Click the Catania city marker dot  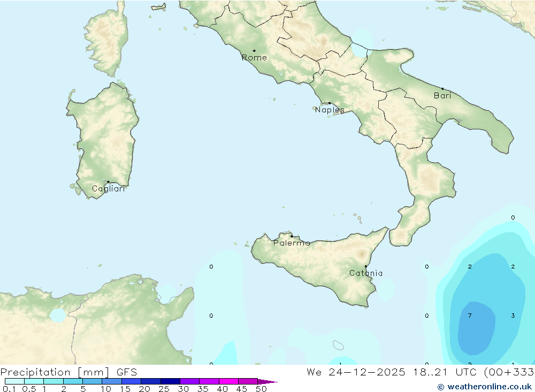tap(366, 266)
